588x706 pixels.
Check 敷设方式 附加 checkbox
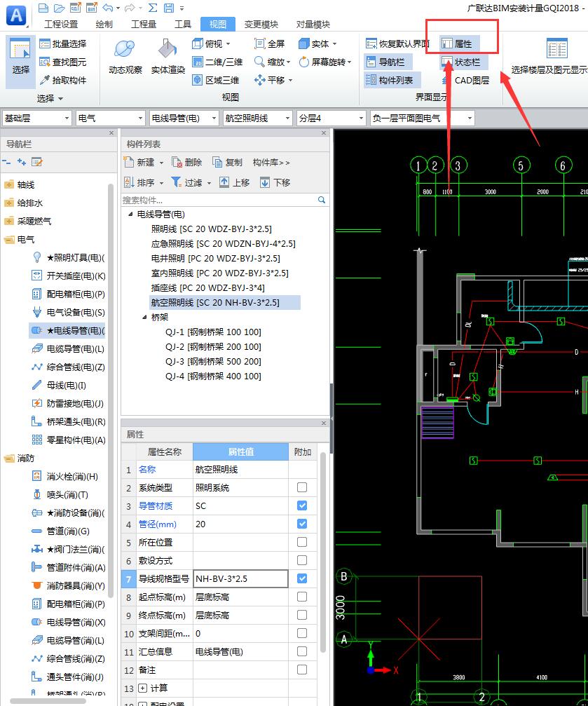[x=302, y=560]
